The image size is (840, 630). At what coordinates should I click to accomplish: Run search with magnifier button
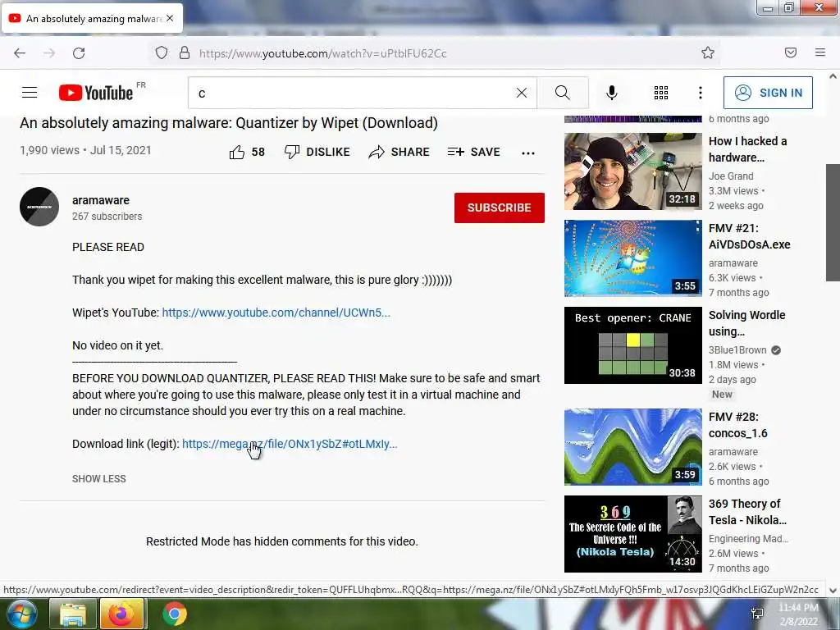tap(563, 93)
